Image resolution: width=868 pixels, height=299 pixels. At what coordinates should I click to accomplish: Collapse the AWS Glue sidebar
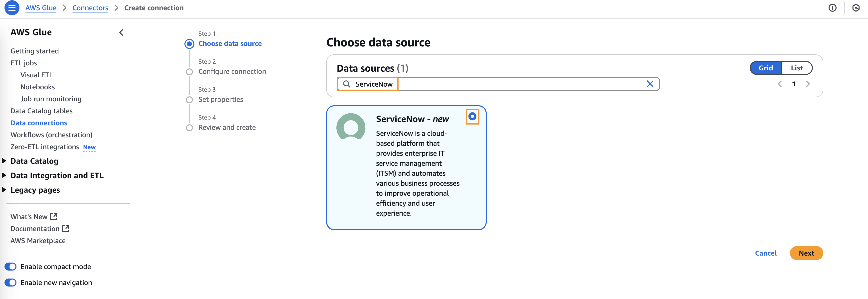121,32
